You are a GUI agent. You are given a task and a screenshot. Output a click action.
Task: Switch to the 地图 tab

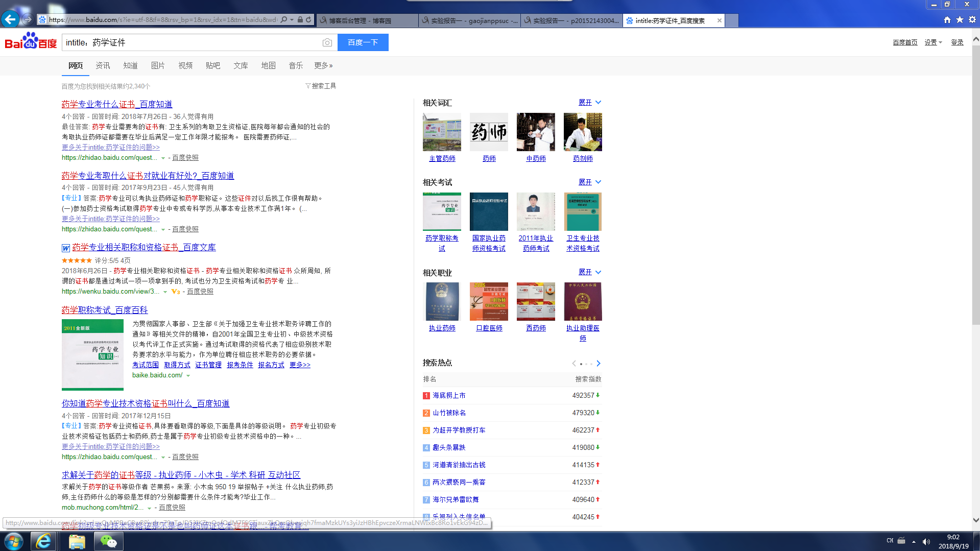[268, 65]
